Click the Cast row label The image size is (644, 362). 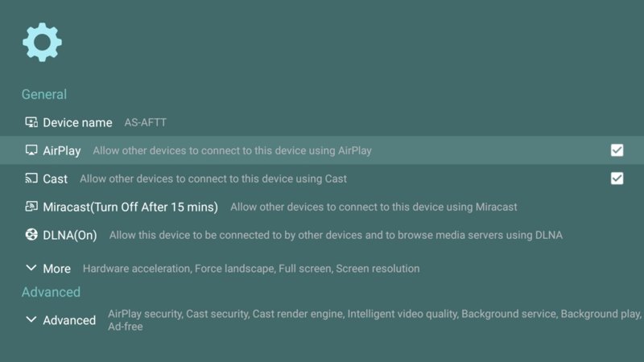(56, 179)
